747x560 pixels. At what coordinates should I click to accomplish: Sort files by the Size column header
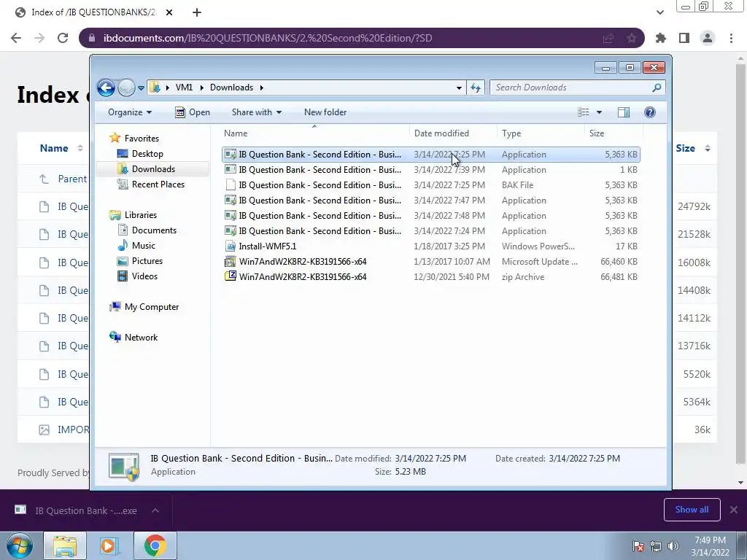tap(614, 133)
